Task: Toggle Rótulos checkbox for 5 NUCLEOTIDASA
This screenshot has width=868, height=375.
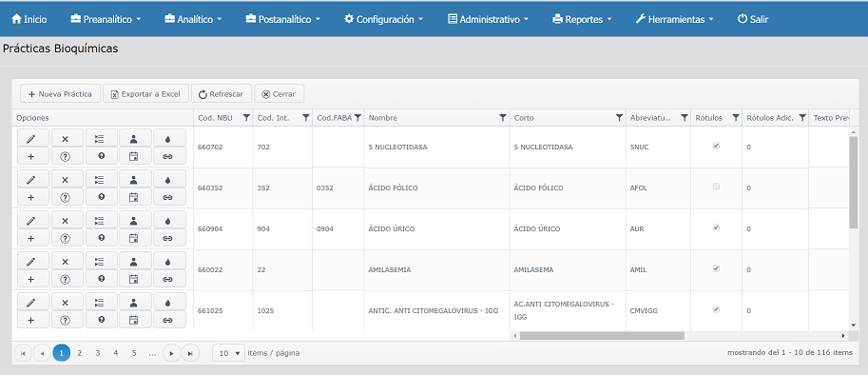Action: tap(716, 147)
